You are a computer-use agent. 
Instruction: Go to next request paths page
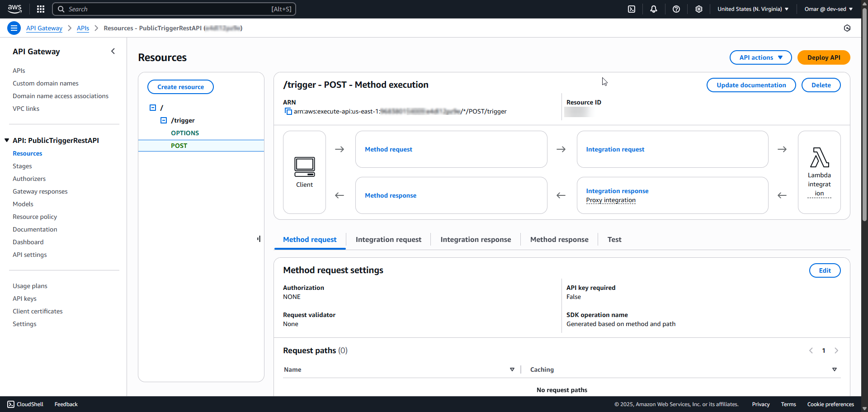click(836, 350)
